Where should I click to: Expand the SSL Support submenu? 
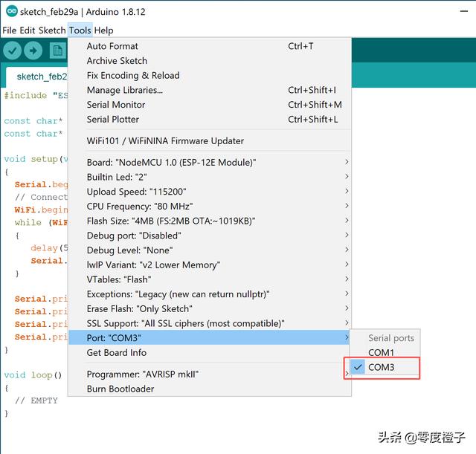coord(210,323)
